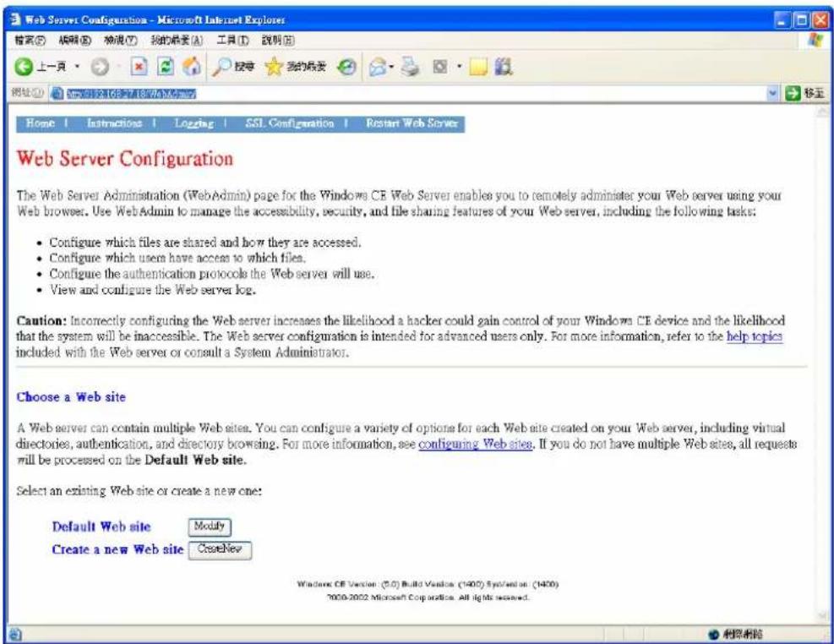The width and height of the screenshot is (834, 644).
Task: Expand the address bar dropdown arrow
Action: tap(772, 94)
